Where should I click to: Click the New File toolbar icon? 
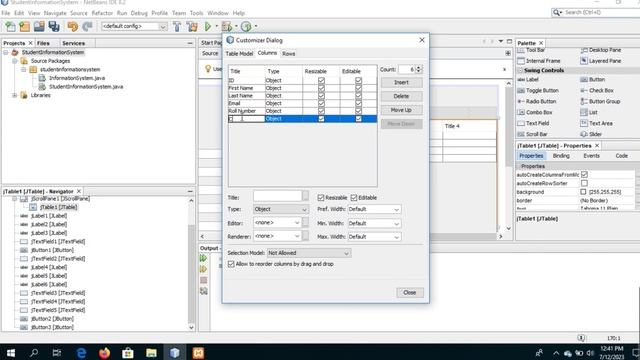pos(10,27)
